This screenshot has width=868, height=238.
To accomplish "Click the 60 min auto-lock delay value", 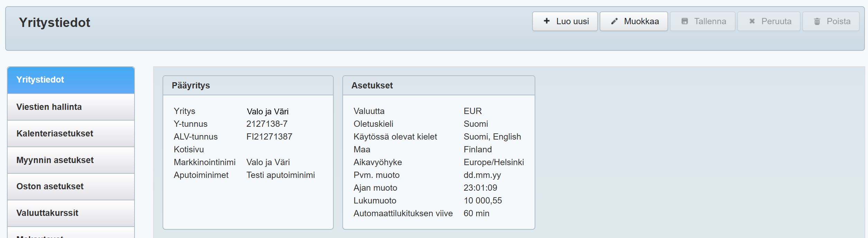I will (476, 213).
